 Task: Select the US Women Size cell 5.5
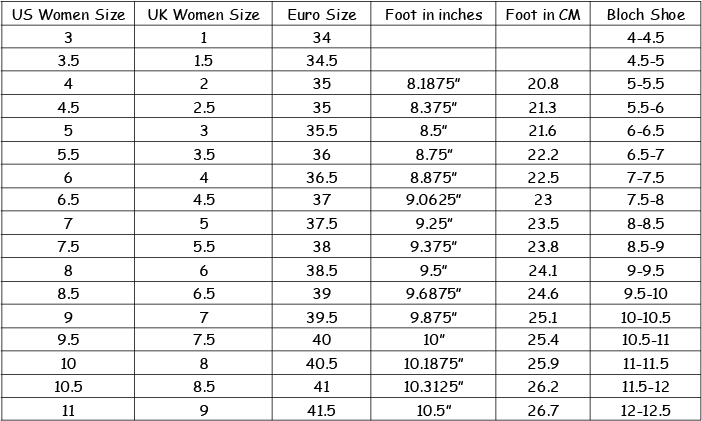pyautogui.click(x=68, y=154)
